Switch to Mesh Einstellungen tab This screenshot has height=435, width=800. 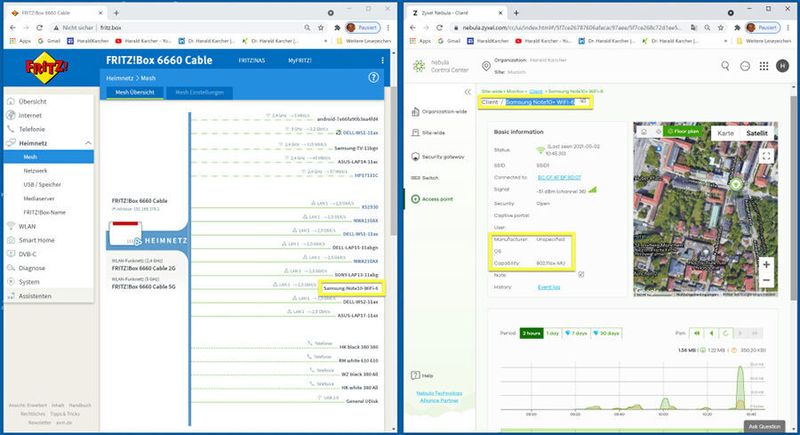pyautogui.click(x=199, y=92)
